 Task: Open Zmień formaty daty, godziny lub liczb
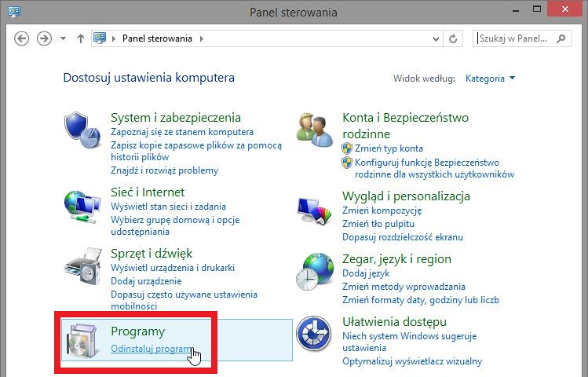tap(420, 300)
